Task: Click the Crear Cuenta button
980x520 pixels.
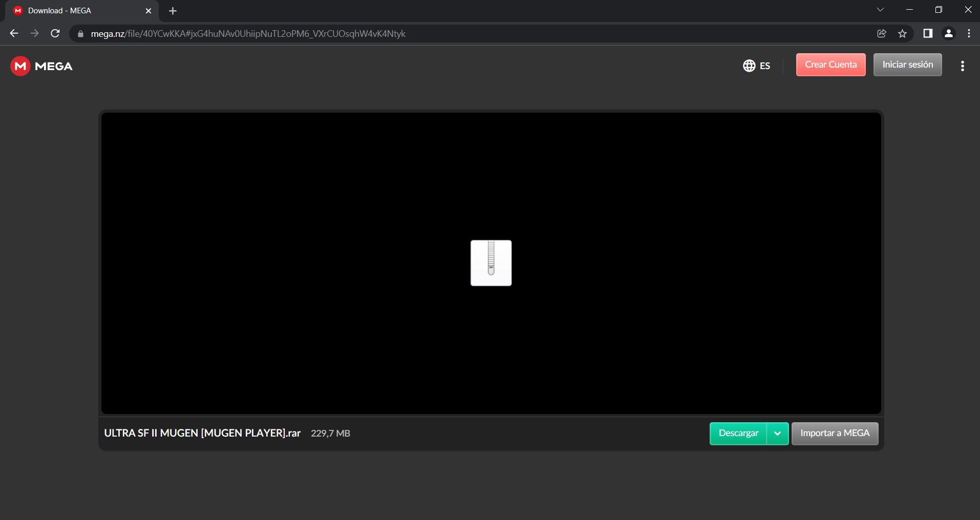Action: [830, 65]
